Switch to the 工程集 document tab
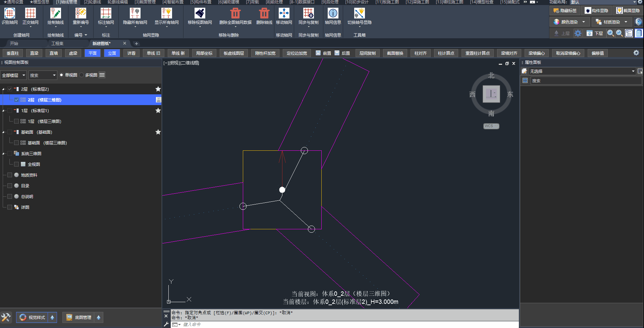This screenshot has width=644, height=328. pos(57,43)
